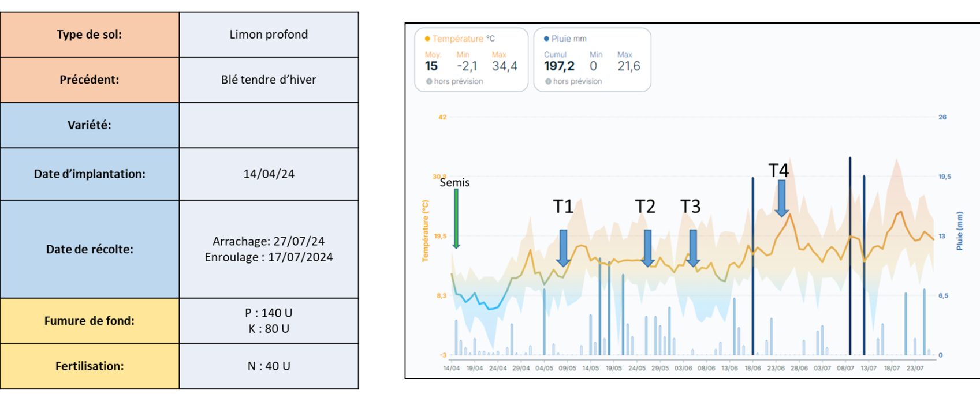
Task: Click the grey dot in the Température card
Action: click(429, 81)
